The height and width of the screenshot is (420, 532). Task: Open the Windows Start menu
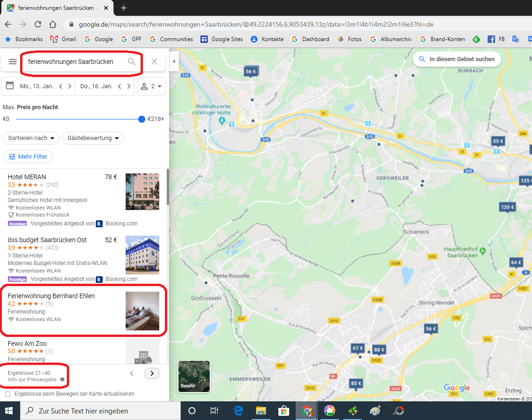tap(9, 411)
